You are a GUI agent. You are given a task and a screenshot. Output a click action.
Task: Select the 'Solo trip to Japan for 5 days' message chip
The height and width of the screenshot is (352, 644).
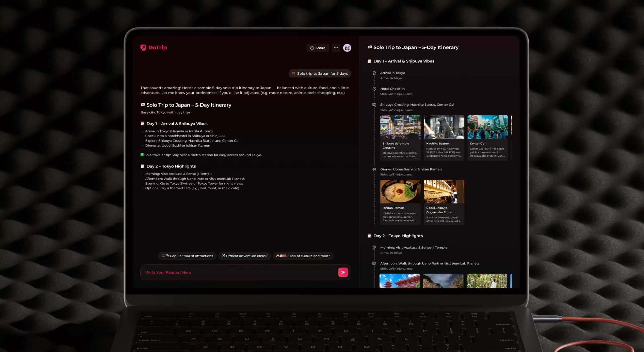tap(320, 73)
